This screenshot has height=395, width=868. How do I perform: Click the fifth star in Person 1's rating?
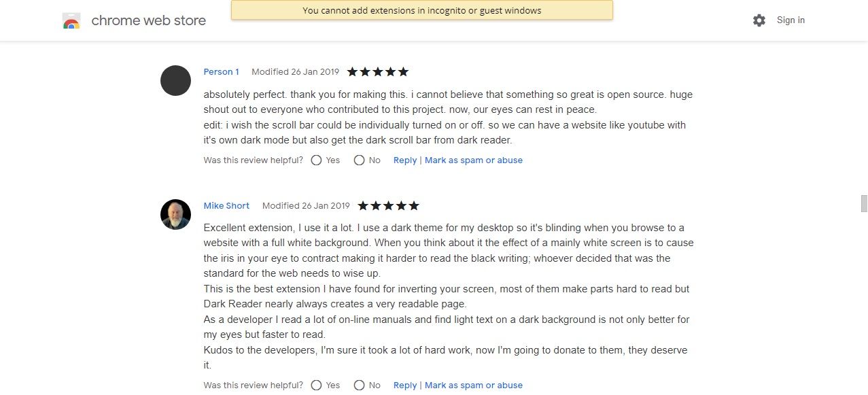pyautogui.click(x=404, y=71)
